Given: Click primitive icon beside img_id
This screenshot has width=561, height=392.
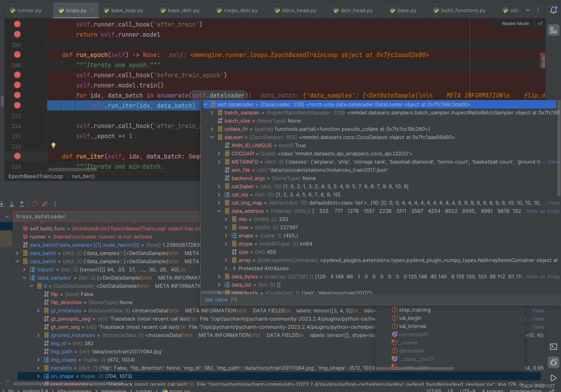Looking at the screenshot, I should pos(46,343).
